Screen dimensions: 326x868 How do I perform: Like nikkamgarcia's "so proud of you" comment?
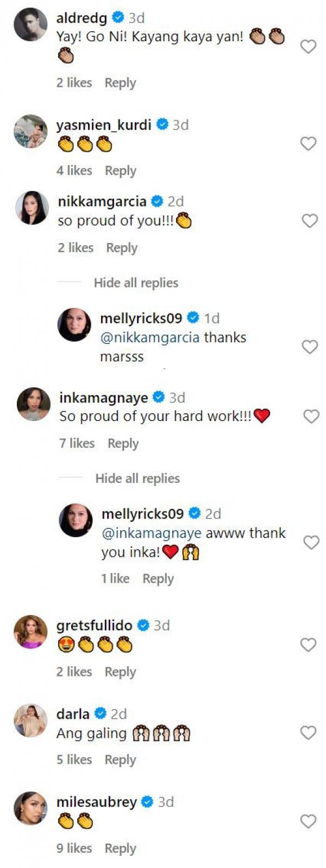pyautogui.click(x=310, y=221)
